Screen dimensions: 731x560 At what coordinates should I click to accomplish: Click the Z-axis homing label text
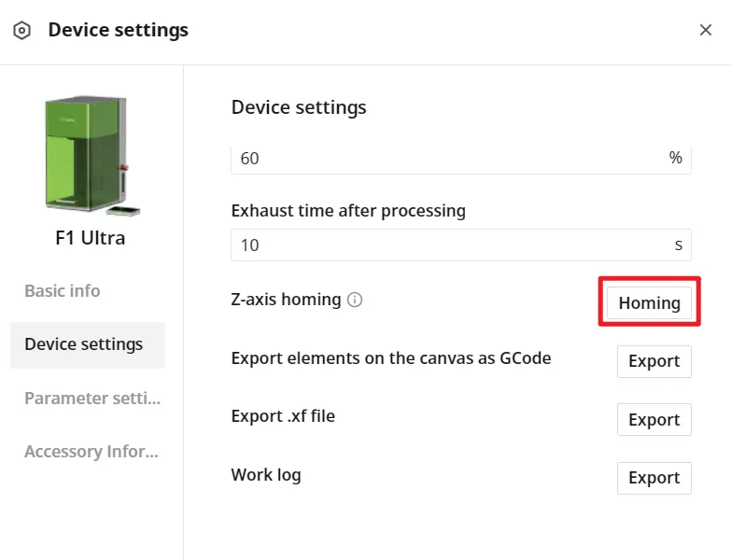point(286,300)
